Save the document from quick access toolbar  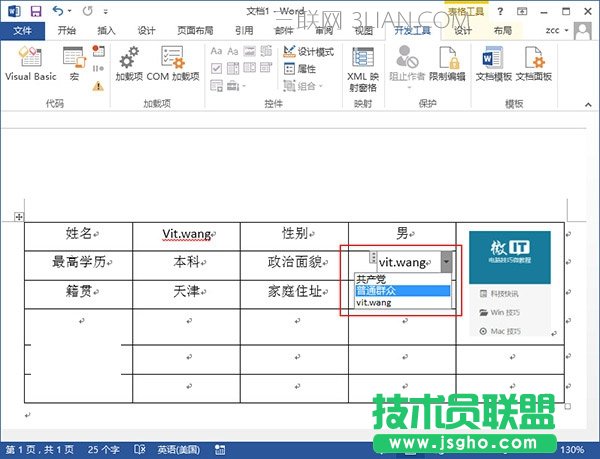tap(36, 11)
